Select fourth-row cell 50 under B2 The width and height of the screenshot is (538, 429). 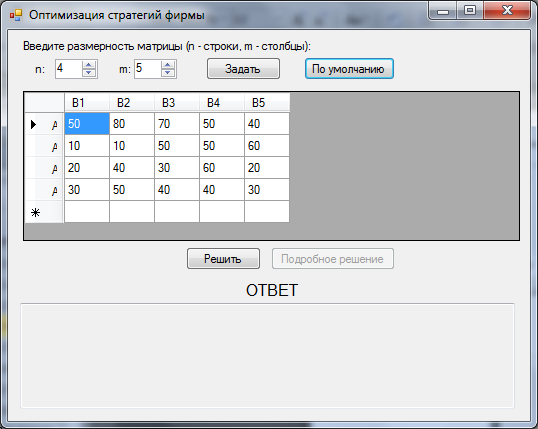tap(132, 189)
